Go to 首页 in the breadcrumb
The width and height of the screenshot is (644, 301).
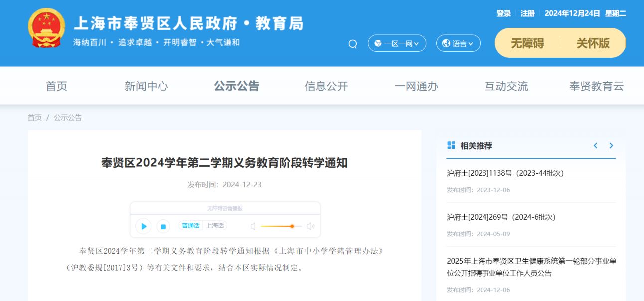pos(35,118)
